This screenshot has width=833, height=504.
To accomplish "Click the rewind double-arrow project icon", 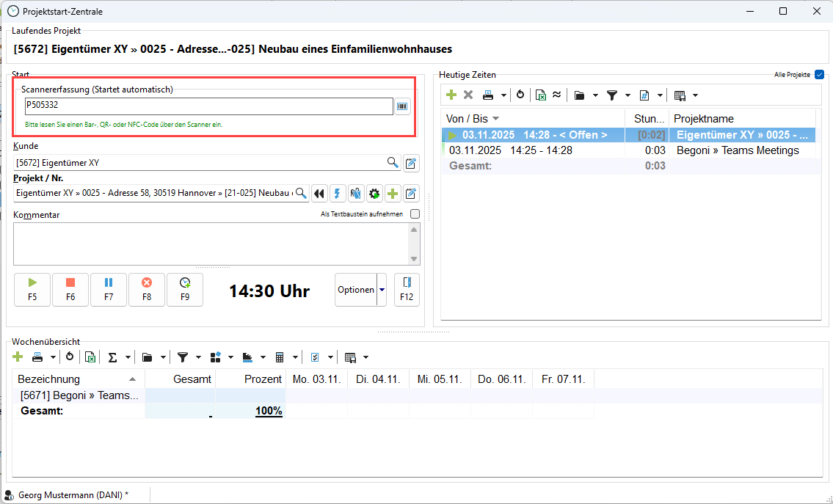I will click(x=319, y=194).
